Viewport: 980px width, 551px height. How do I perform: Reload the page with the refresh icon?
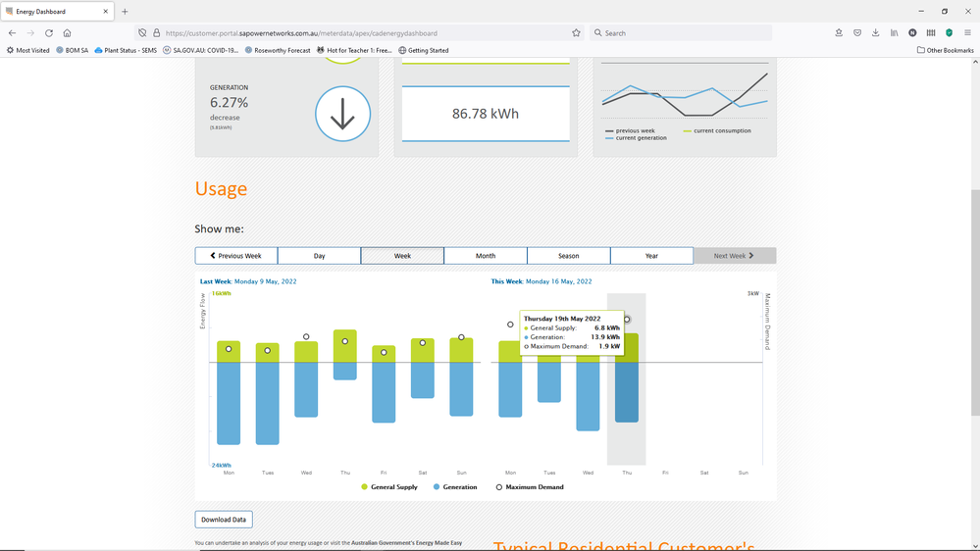coord(49,33)
